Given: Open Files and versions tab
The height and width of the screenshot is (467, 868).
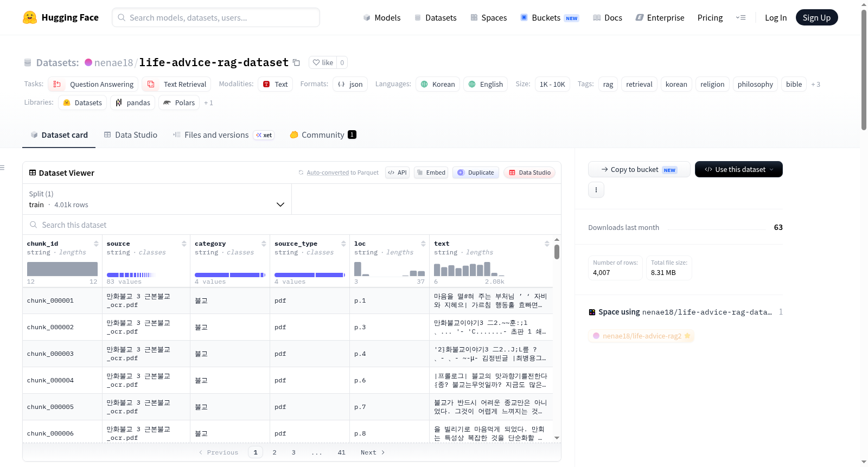Looking at the screenshot, I should pyautogui.click(x=224, y=135).
